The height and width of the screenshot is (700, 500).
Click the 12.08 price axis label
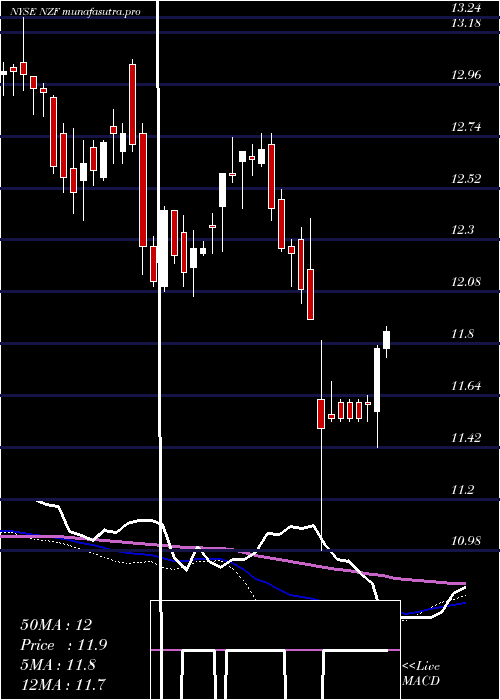click(x=466, y=282)
